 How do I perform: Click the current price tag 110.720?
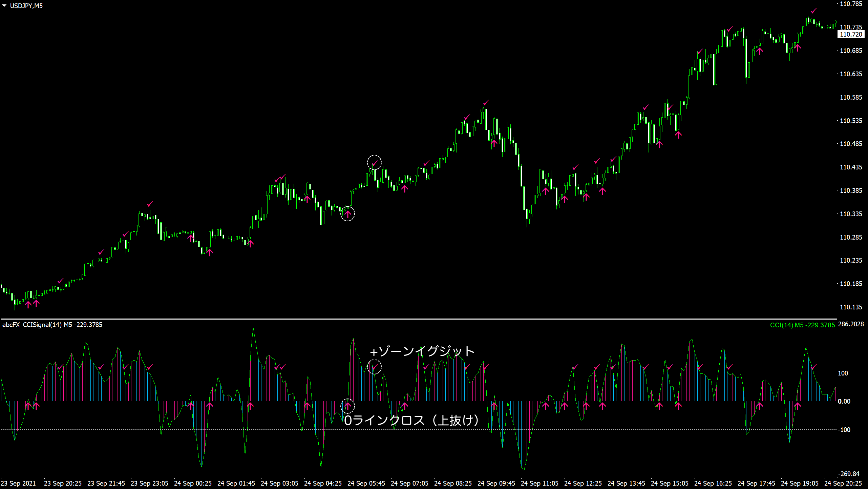[851, 34]
